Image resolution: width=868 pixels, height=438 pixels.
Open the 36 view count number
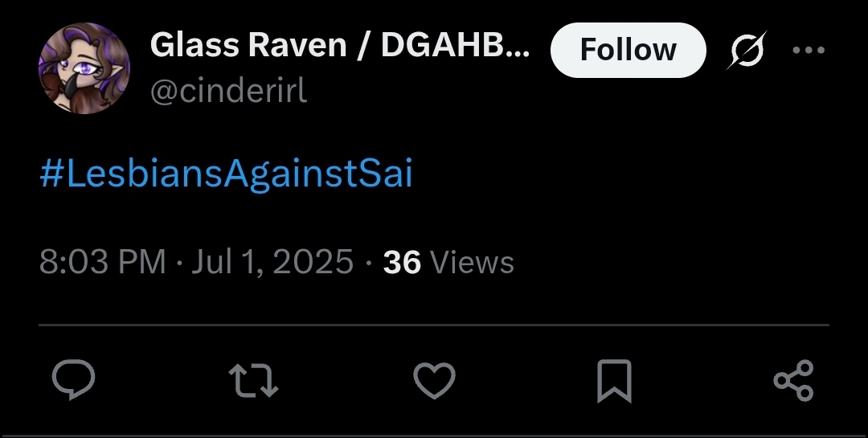point(402,262)
